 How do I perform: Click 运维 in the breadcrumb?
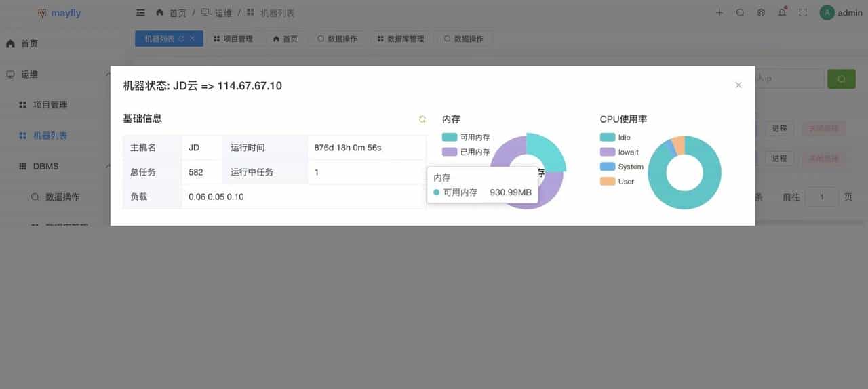224,13
